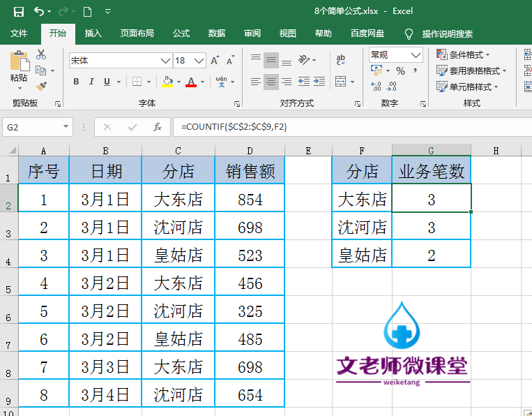Click the Save icon in quick access toolbar

(19, 12)
